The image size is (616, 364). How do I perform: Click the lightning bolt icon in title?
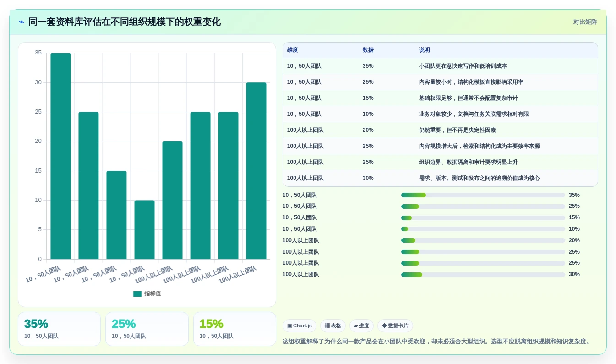(x=22, y=22)
